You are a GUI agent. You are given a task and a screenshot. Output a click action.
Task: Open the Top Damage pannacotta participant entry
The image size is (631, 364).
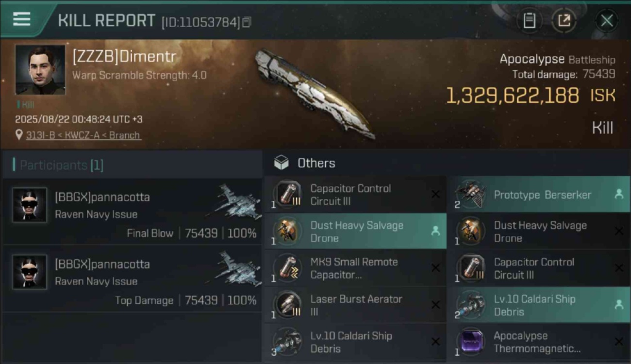[132, 279]
